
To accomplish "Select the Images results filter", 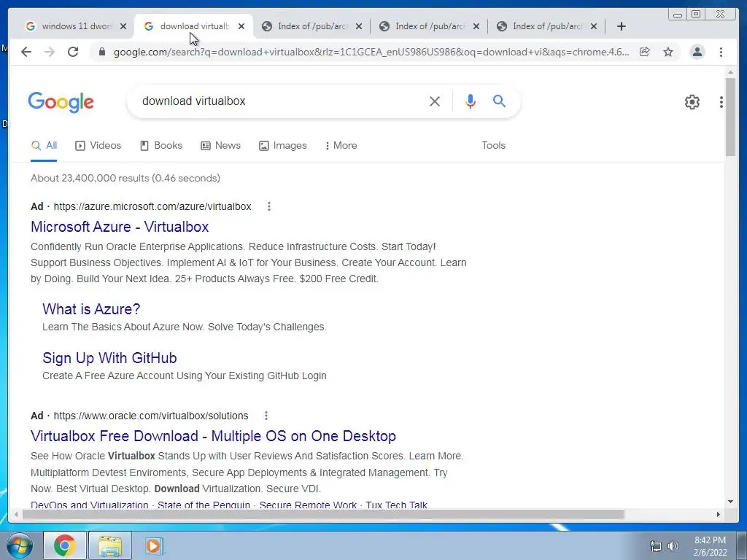I will pyautogui.click(x=283, y=146).
